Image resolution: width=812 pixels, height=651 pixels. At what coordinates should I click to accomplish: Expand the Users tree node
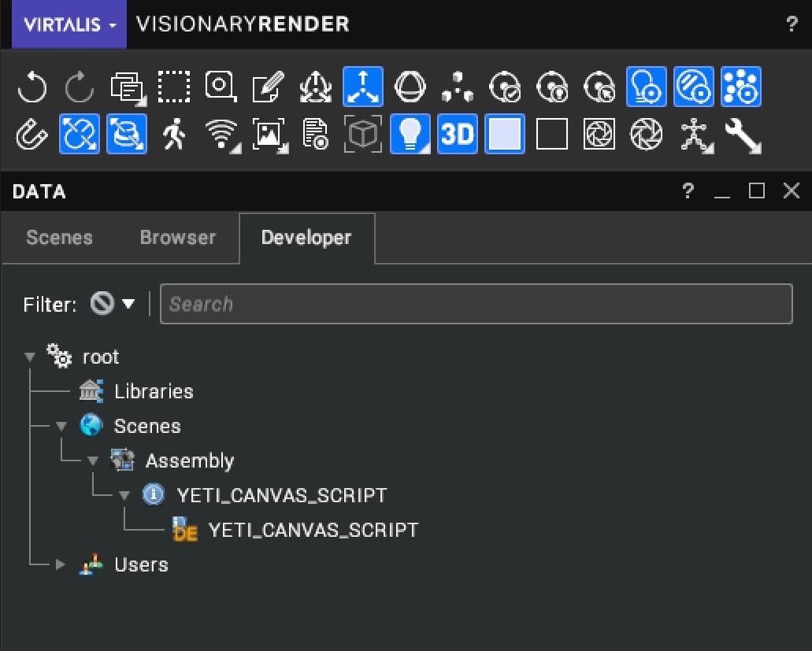coord(61,564)
